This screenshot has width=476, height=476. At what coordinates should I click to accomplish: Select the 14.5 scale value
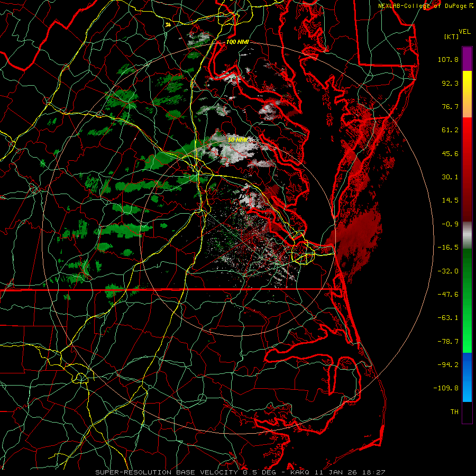450,200
